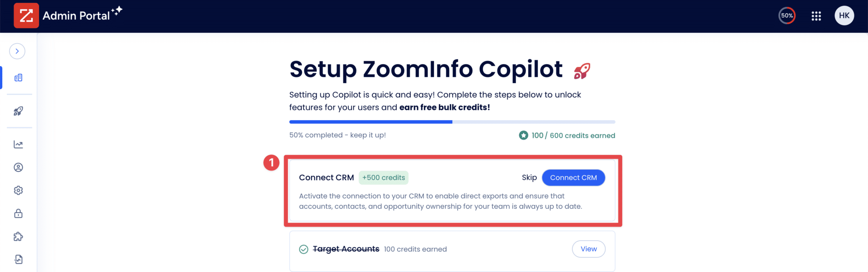Open the HK profile avatar menu

click(844, 15)
